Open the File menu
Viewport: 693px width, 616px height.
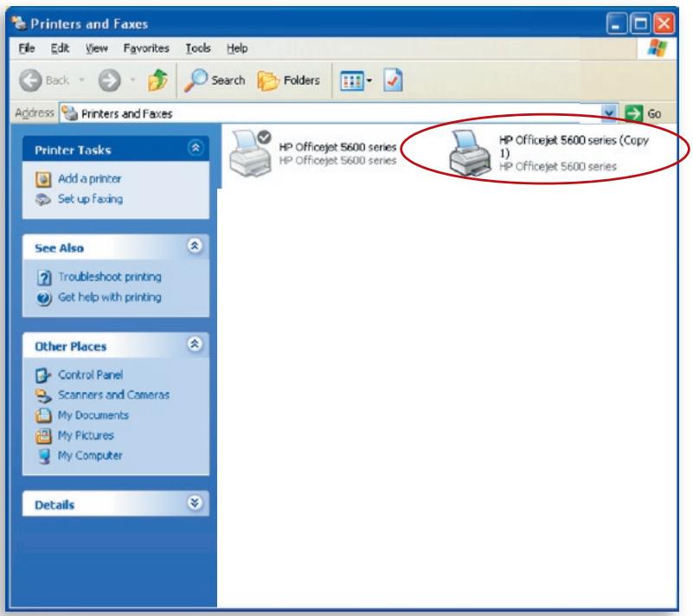click(27, 48)
